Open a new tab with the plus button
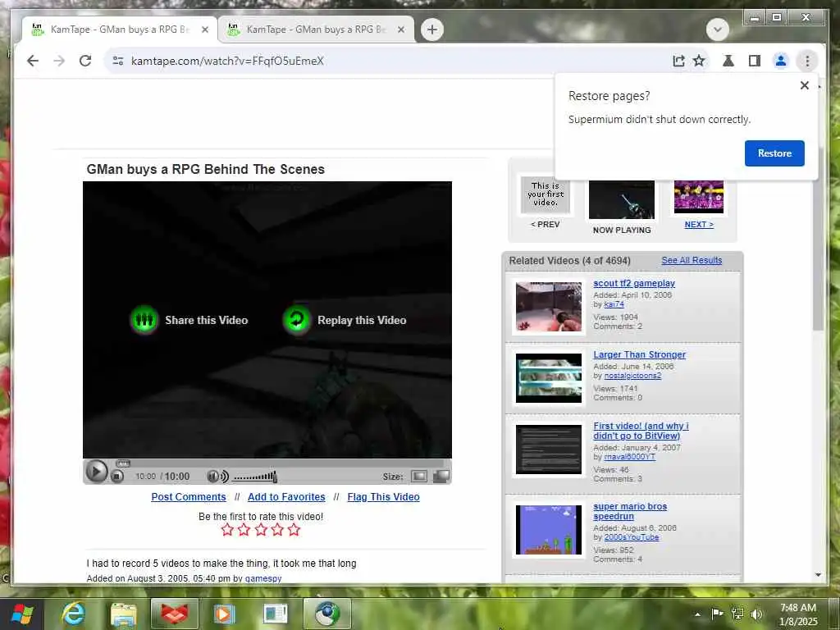Viewport: 840px width, 630px height. pos(431,30)
